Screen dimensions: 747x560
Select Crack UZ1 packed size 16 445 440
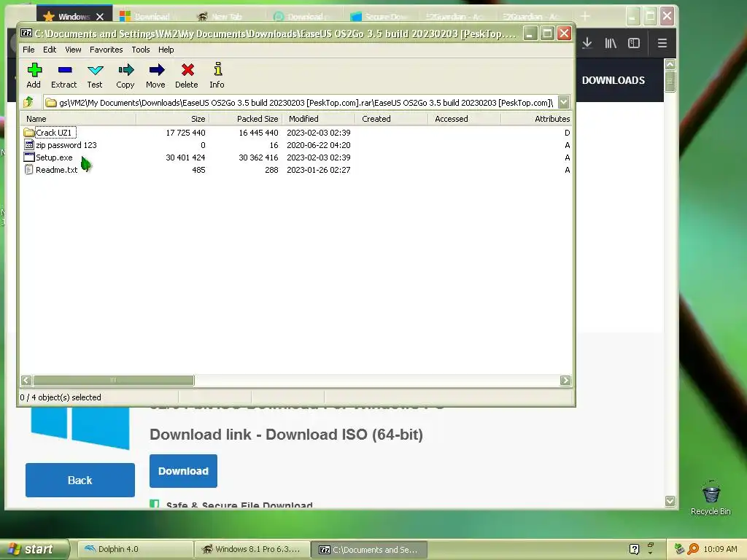point(259,133)
